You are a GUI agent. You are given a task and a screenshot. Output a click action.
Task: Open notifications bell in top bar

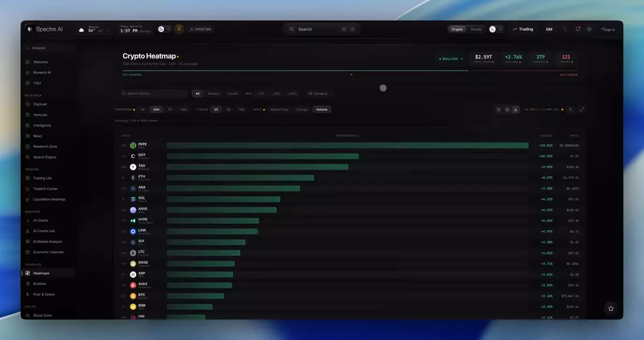coord(578,29)
